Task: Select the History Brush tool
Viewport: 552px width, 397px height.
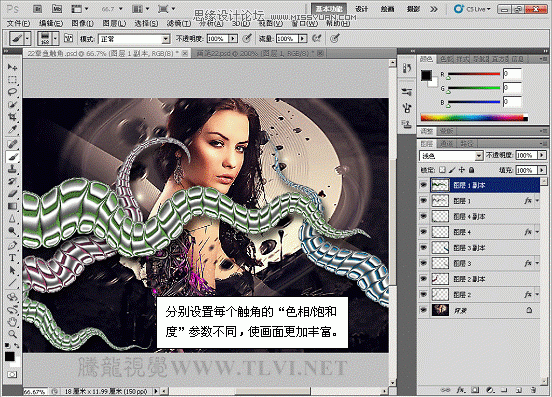Action: point(12,181)
